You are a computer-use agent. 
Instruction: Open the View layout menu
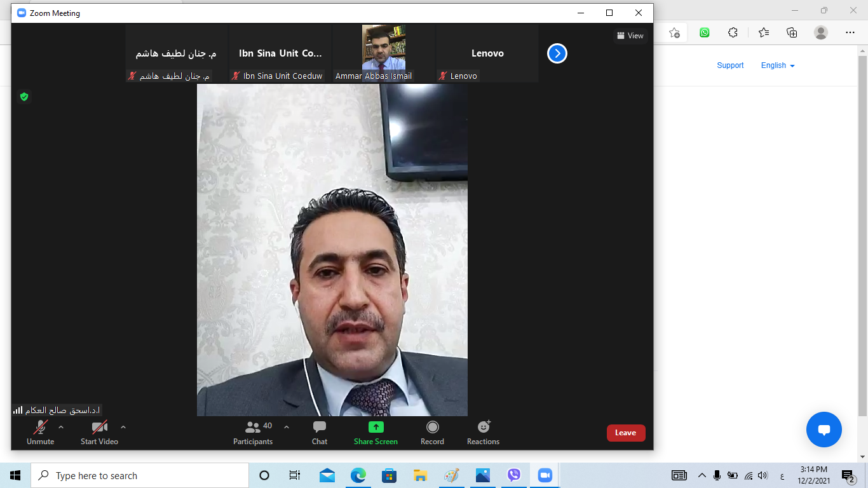pyautogui.click(x=630, y=36)
